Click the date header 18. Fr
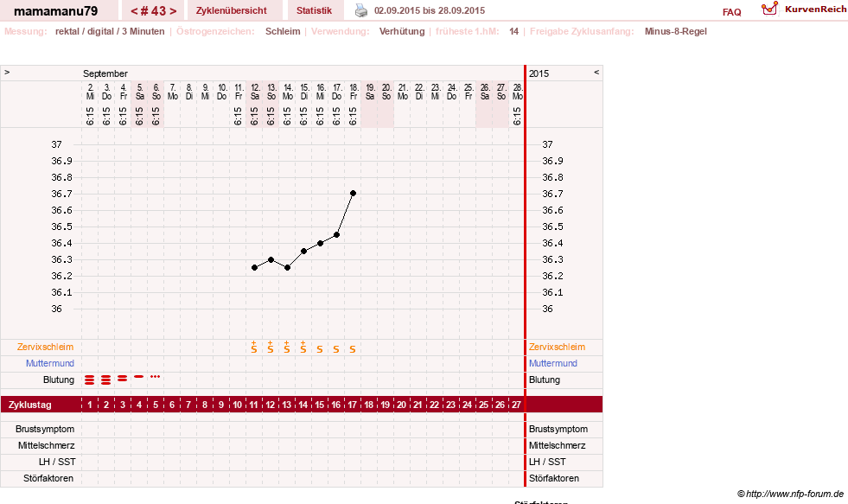Viewport: 848px width, 504px height. pyautogui.click(x=354, y=92)
